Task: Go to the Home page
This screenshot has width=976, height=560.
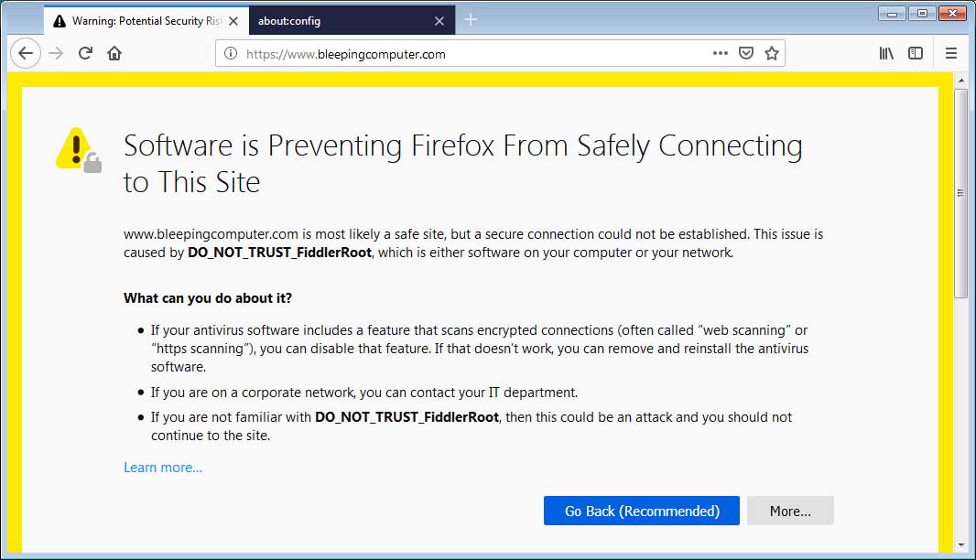Action: [x=114, y=53]
